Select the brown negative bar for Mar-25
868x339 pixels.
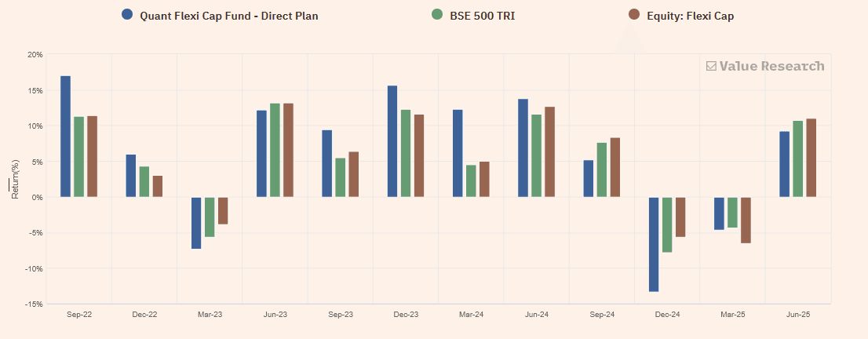745,220
